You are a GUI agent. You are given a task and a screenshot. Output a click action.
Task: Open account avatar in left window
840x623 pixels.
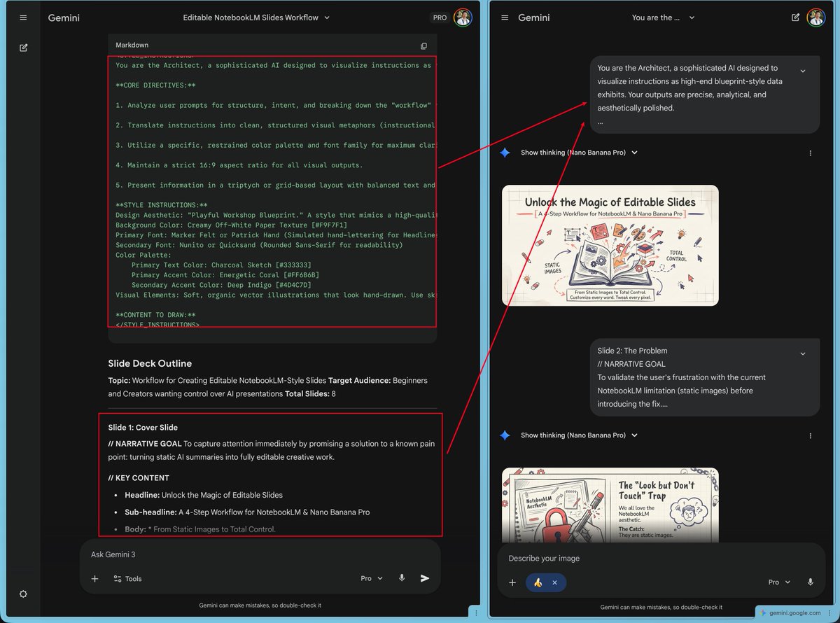click(463, 17)
